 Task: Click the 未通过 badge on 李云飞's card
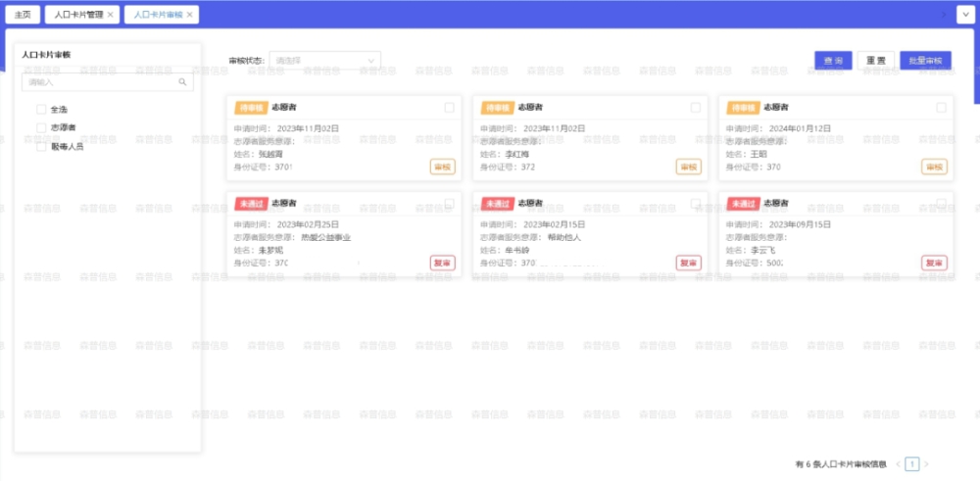pos(743,204)
